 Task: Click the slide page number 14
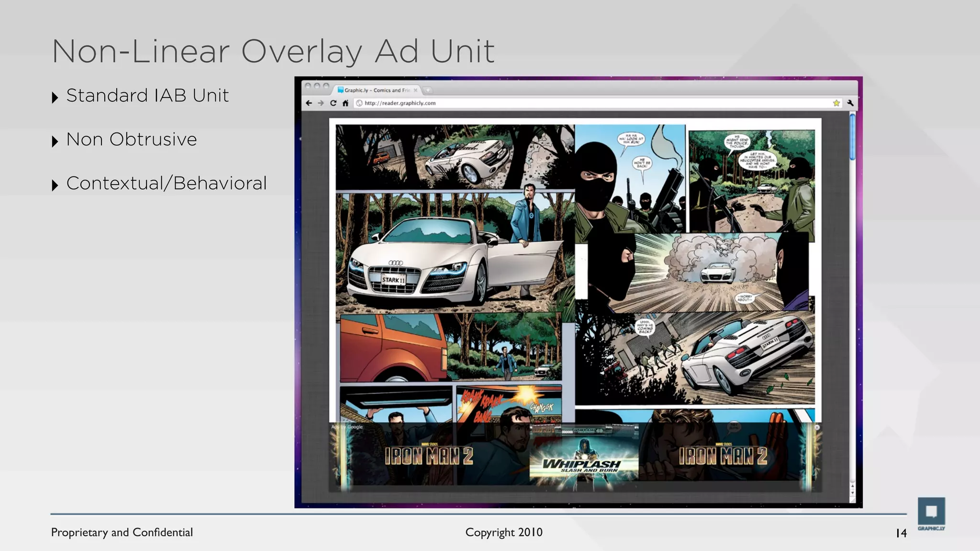click(x=902, y=533)
